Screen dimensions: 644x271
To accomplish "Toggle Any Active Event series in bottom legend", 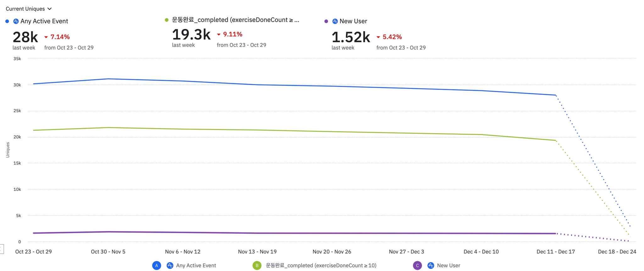I will [196, 265].
